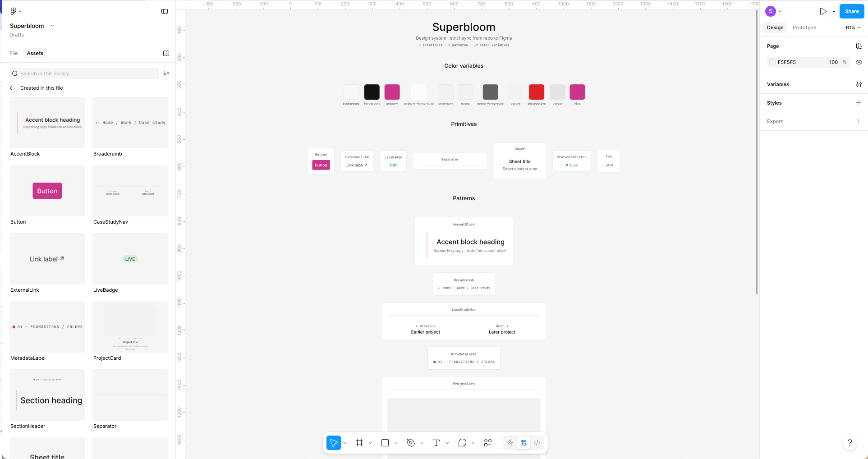Screen dimensions: 868x459
Task: Toggle the sidebar collapse icon
Action: pyautogui.click(x=165, y=11)
